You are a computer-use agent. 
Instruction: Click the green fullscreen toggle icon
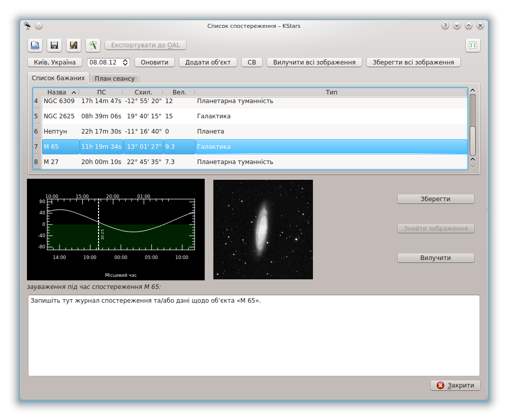473,45
